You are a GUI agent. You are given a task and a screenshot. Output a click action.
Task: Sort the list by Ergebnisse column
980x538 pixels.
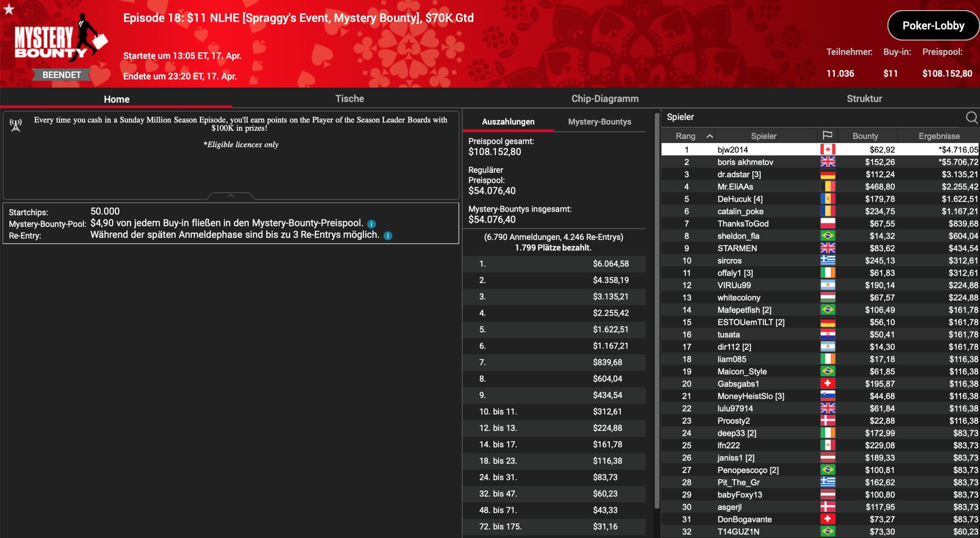pos(939,136)
